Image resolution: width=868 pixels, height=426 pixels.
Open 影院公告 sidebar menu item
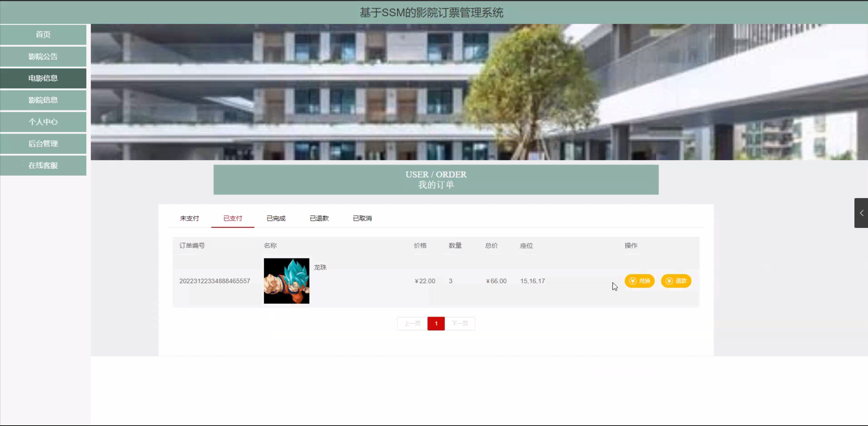(43, 57)
